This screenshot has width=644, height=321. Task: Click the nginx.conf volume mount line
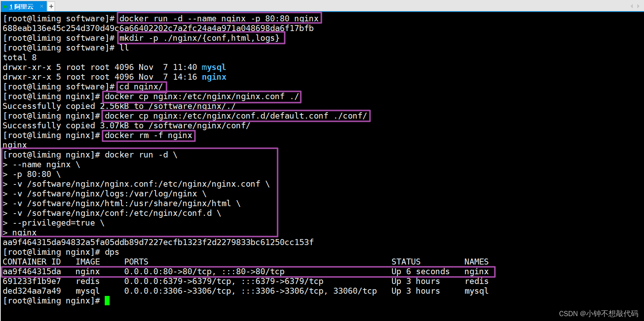pos(136,184)
